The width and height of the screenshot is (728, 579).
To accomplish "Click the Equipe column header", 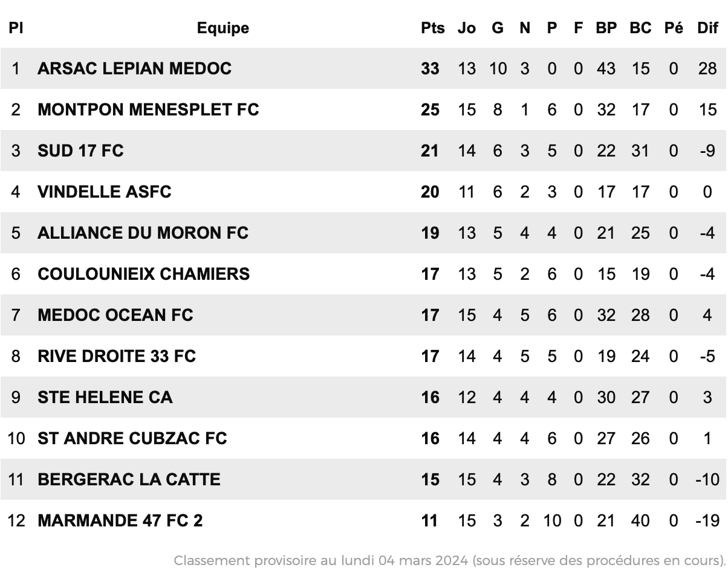I will tap(223, 28).
